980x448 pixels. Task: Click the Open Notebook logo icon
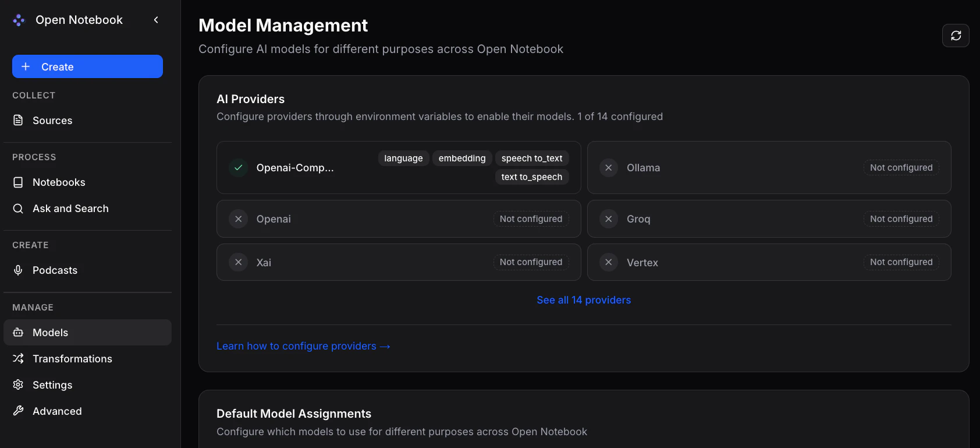(19, 20)
